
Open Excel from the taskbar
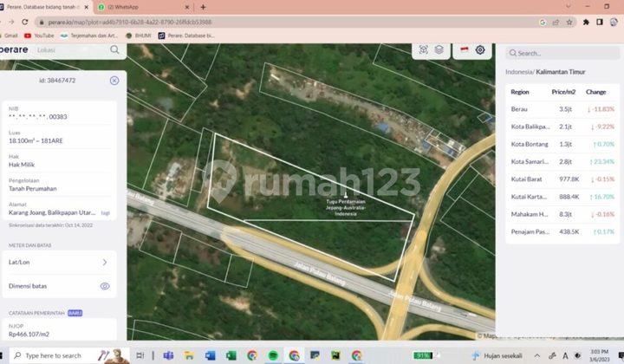231,355
